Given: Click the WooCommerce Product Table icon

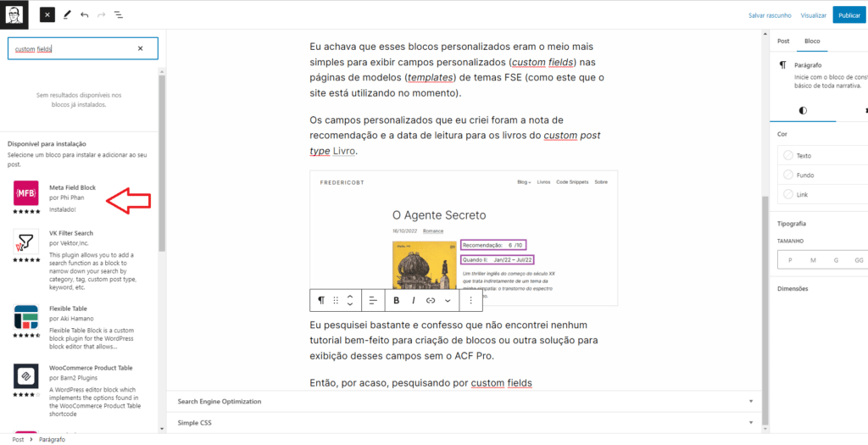Looking at the screenshot, I should [x=26, y=376].
